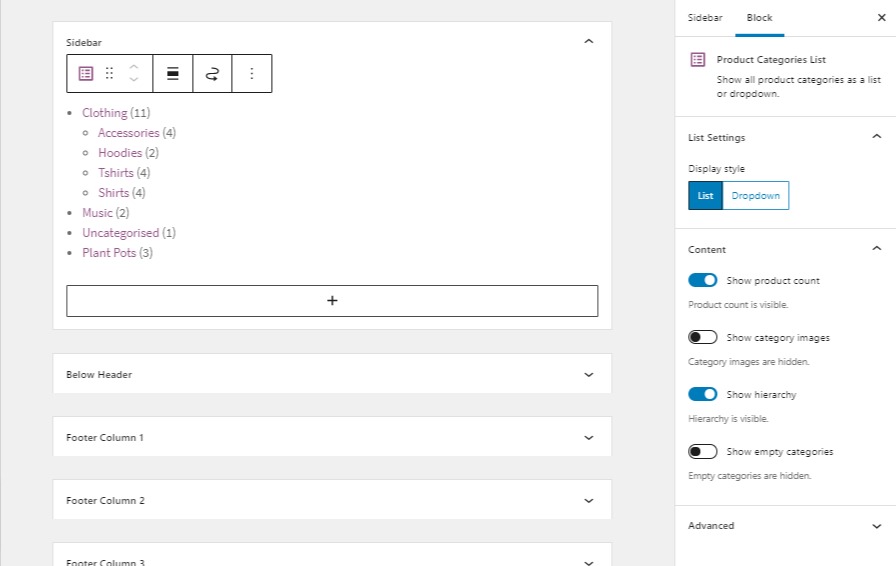Expand the Below Header widget area
The height and width of the screenshot is (566, 896).
coord(588,375)
